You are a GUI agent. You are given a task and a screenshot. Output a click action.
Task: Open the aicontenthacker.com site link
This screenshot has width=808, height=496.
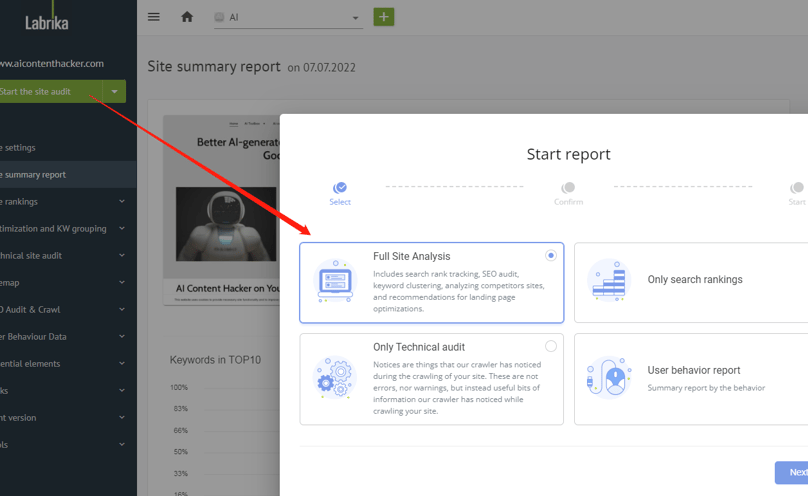[52, 63]
